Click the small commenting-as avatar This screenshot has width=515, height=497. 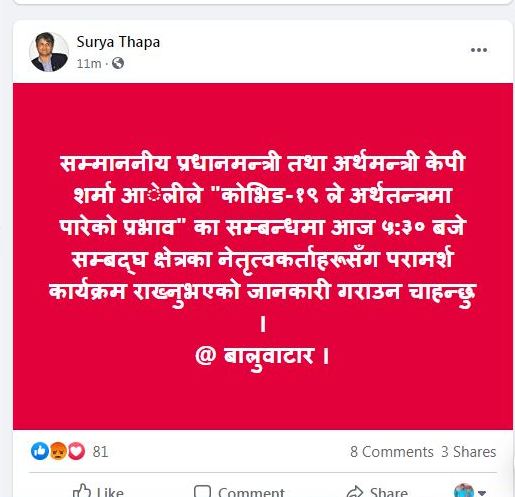[464, 490]
